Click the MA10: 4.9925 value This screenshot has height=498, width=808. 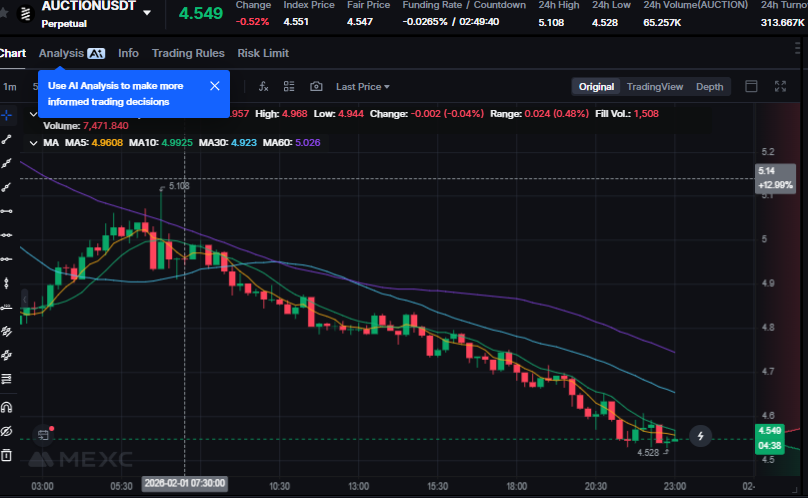[161, 143]
